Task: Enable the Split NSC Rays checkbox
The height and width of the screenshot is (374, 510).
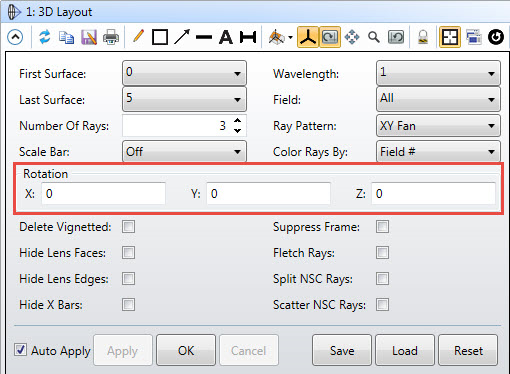Action: 382,279
